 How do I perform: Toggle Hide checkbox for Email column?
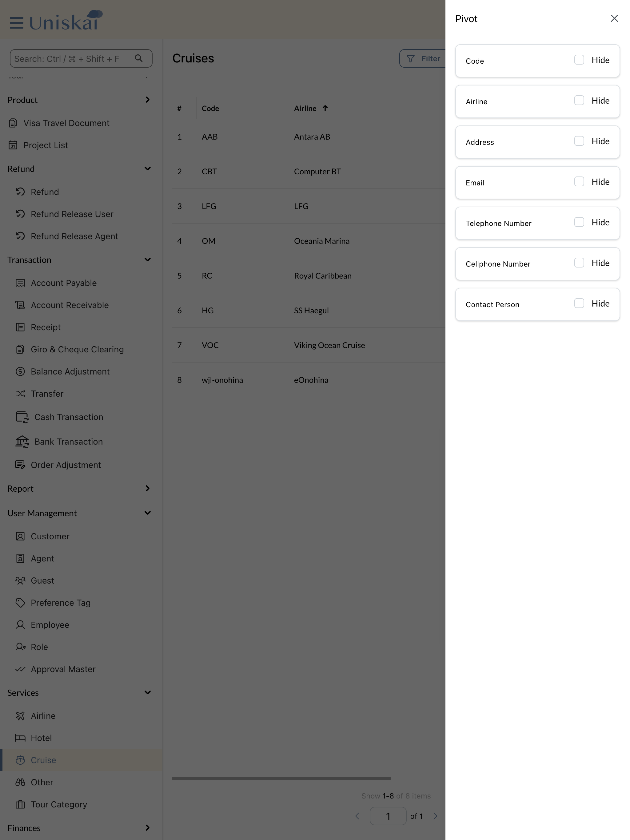click(579, 182)
